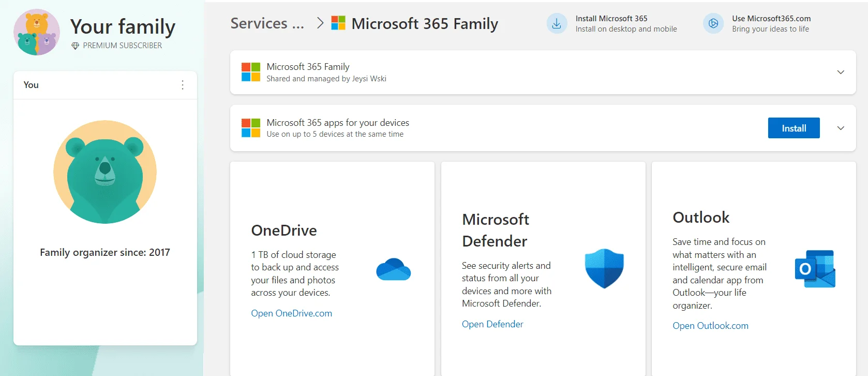The image size is (868, 376).
Task: Expand the Microsoft 365 apps for your devices chevron
Action: coord(841,128)
